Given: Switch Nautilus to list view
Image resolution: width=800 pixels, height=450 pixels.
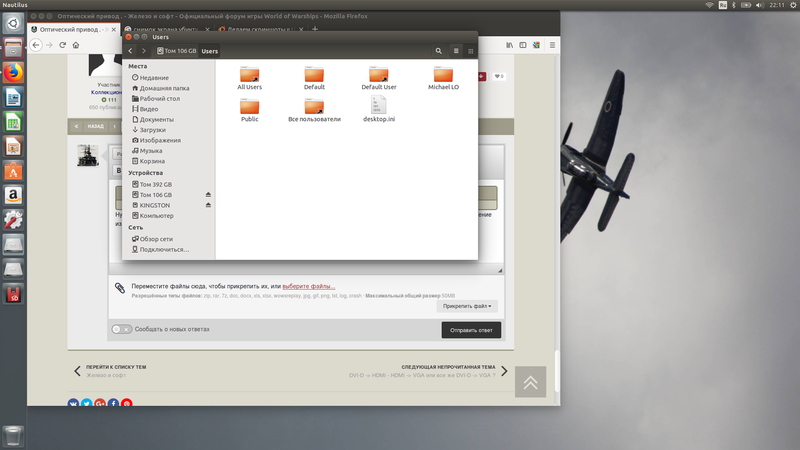Looking at the screenshot, I should coord(456,51).
